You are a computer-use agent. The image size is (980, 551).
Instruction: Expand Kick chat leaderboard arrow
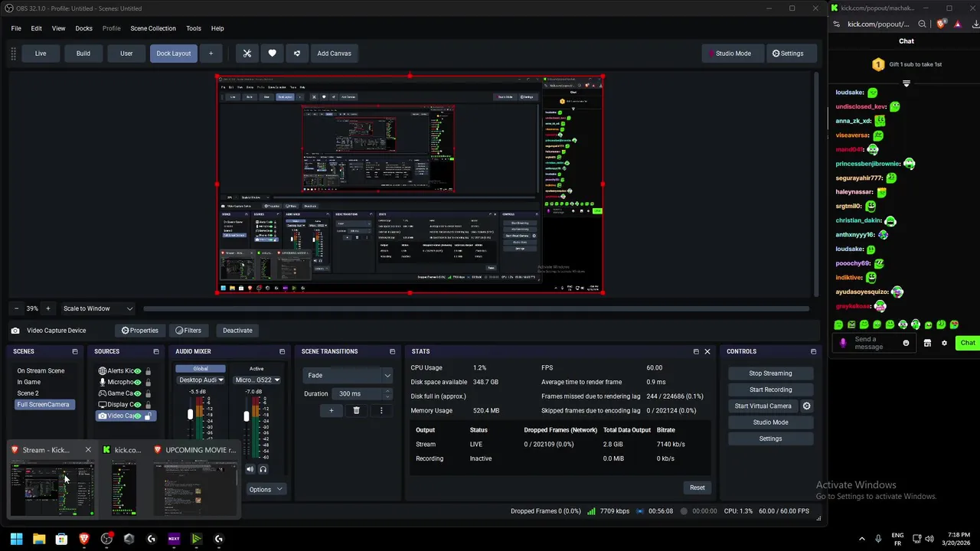(906, 83)
